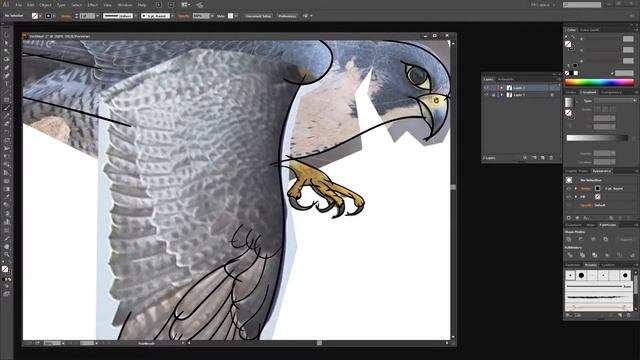The image size is (640, 360).
Task: Select the highlighted Paintbrush tool
Action: pos(6,108)
